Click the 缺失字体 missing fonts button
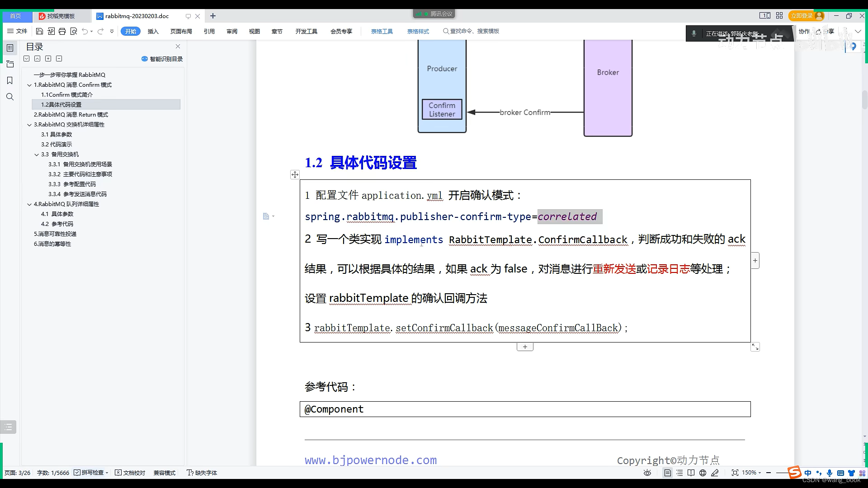 click(202, 473)
